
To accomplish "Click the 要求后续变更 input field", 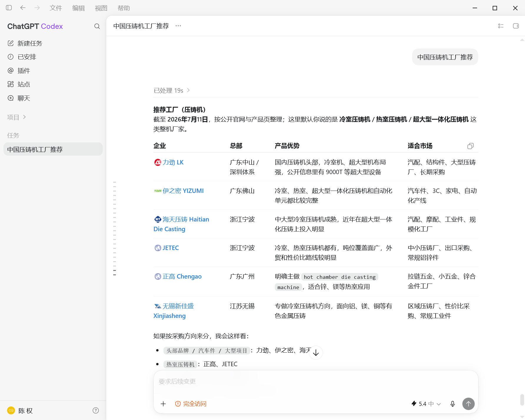I will coord(316,381).
